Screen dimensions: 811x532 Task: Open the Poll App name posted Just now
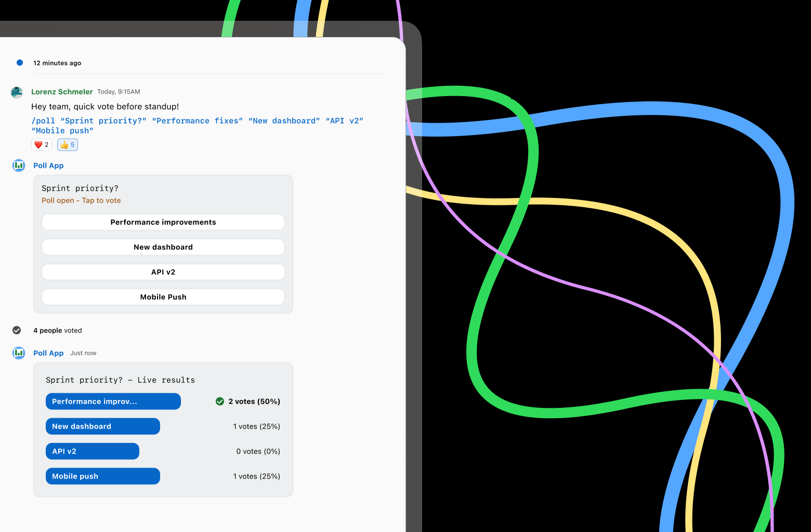tap(48, 353)
